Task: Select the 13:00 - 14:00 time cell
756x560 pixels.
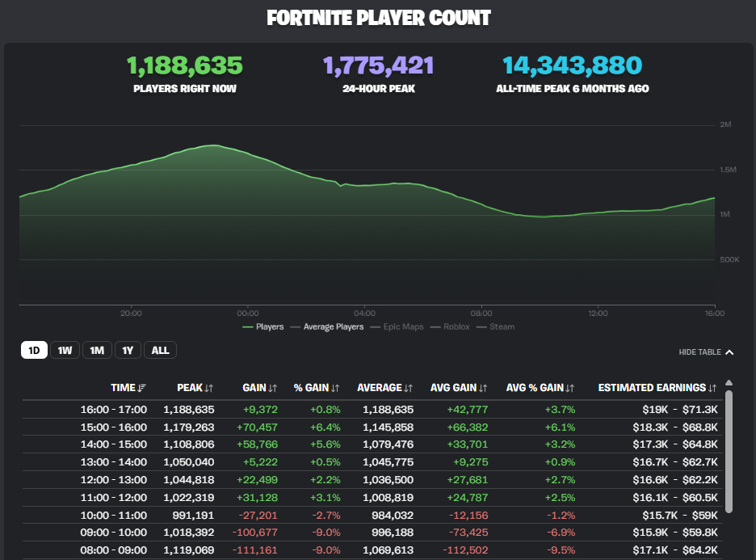Action: [x=114, y=462]
